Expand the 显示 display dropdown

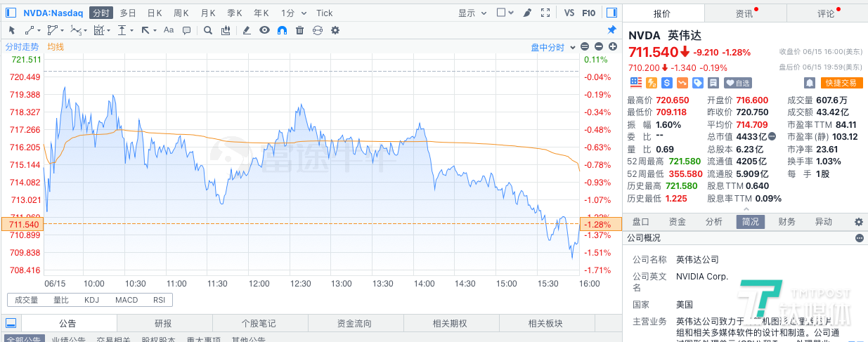coord(471,13)
